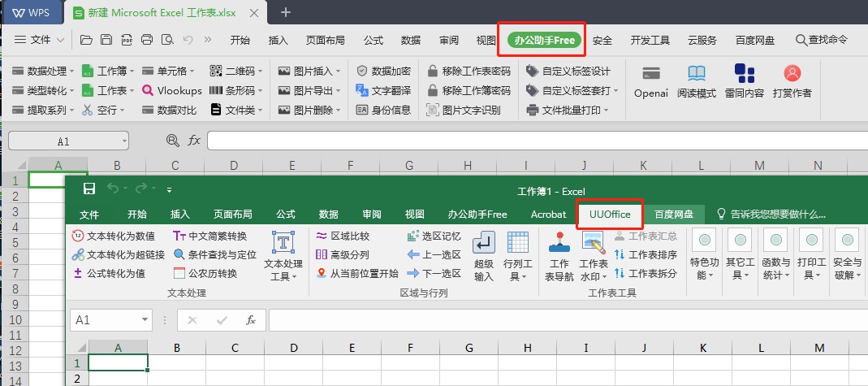The width and height of the screenshot is (868, 386).
Task: Expand Excel Name Box dropdown arrow
Action: pyautogui.click(x=145, y=319)
